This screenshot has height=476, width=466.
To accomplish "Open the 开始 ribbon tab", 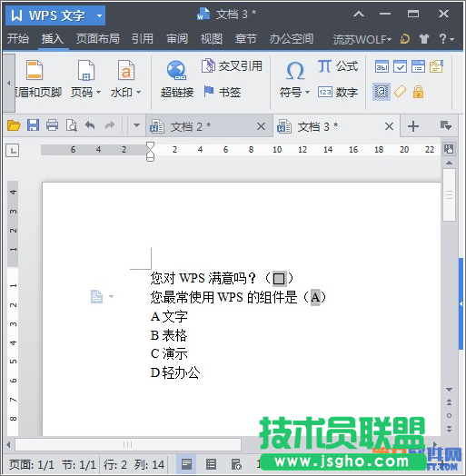I will [x=18, y=39].
